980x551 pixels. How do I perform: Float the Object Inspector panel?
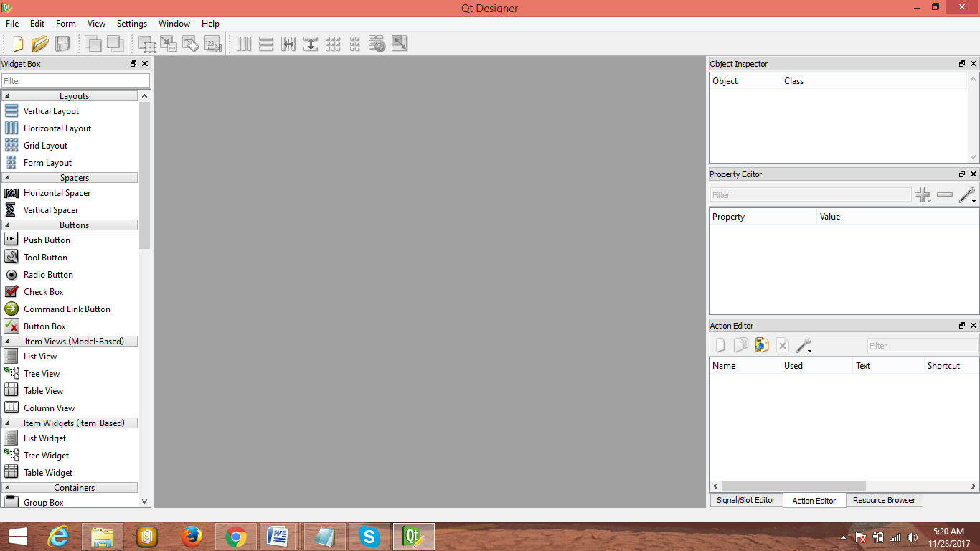[961, 63]
